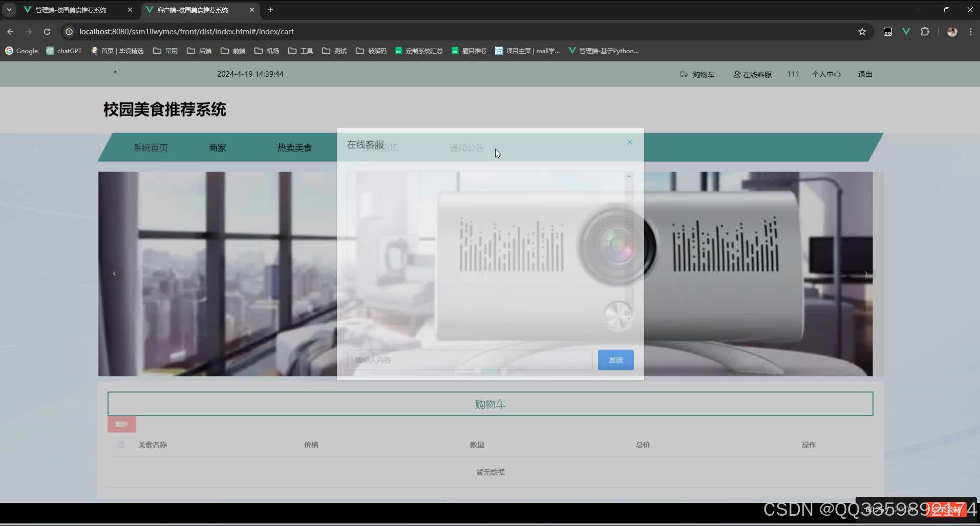The height and width of the screenshot is (526, 980).
Task: Tick the select-all checkbox in cart table header
Action: (120, 445)
